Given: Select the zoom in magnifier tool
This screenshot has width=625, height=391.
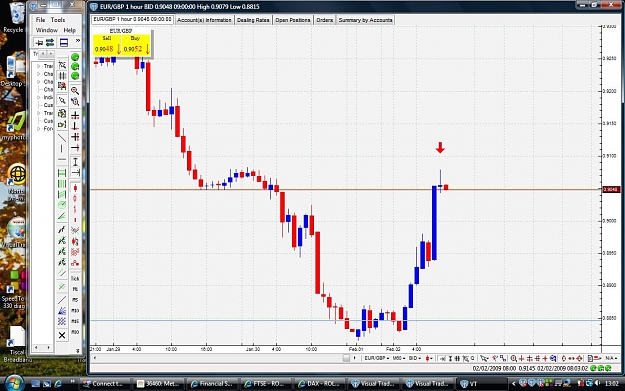Looking at the screenshot, I should [75, 91].
